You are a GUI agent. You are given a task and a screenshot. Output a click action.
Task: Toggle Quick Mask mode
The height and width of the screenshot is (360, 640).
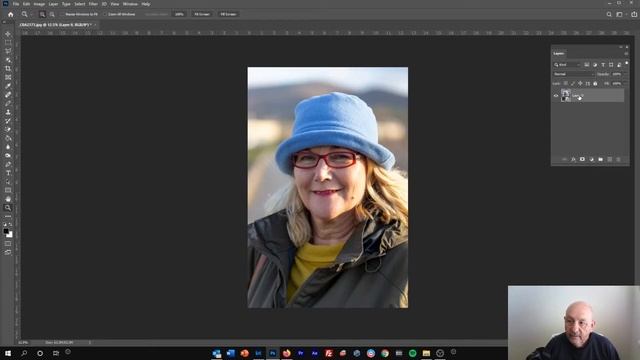pyautogui.click(x=8, y=244)
